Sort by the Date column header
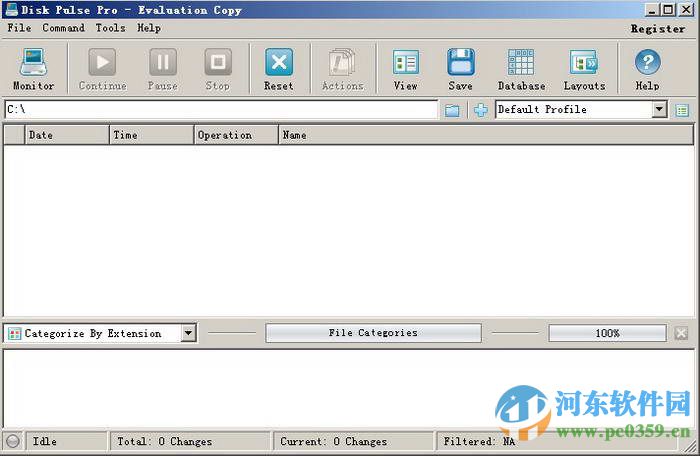The width and height of the screenshot is (700, 456). click(67, 135)
